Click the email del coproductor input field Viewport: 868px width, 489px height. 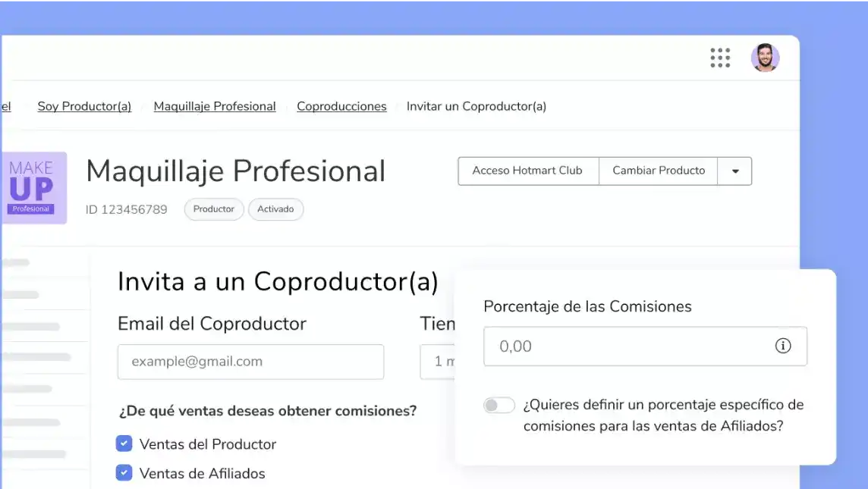(x=250, y=362)
